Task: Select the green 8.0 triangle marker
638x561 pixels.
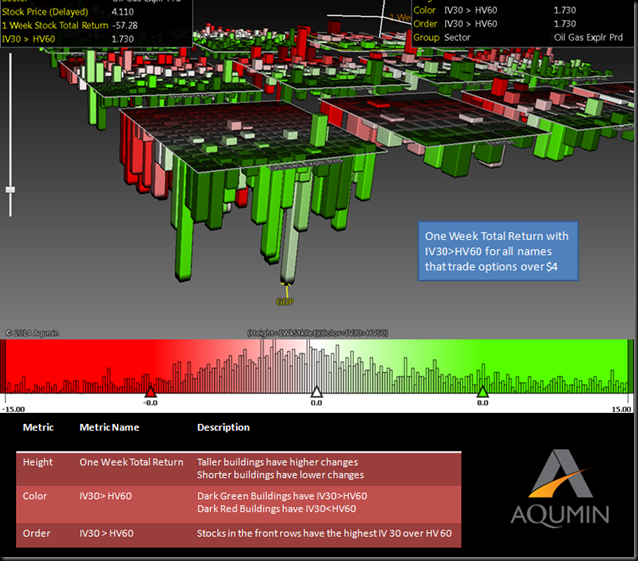Action: tap(482, 392)
